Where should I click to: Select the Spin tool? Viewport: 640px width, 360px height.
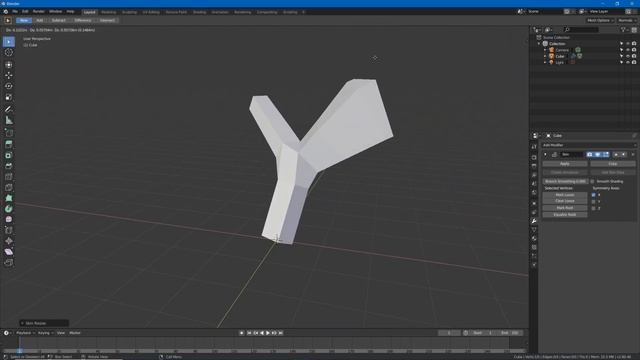coord(9,209)
